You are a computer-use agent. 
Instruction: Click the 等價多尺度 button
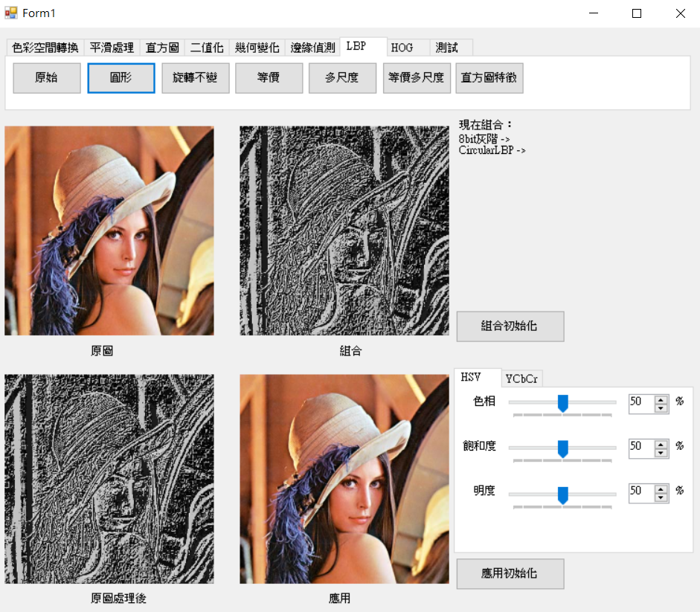pos(417,77)
